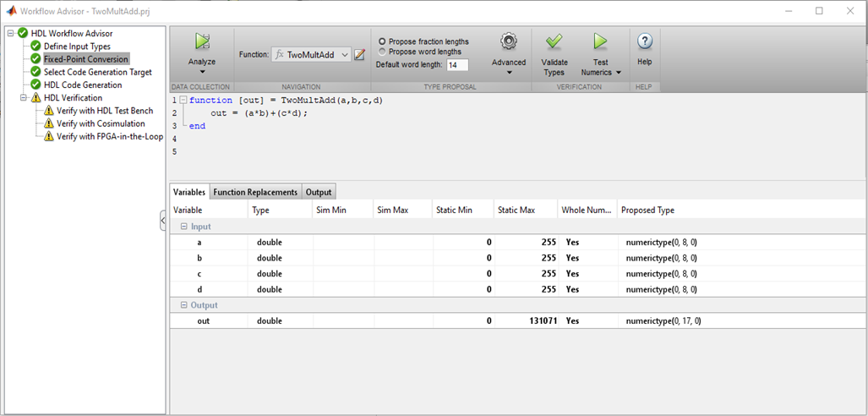
Task: Collapse the left panel handle arrow
Action: tap(163, 221)
